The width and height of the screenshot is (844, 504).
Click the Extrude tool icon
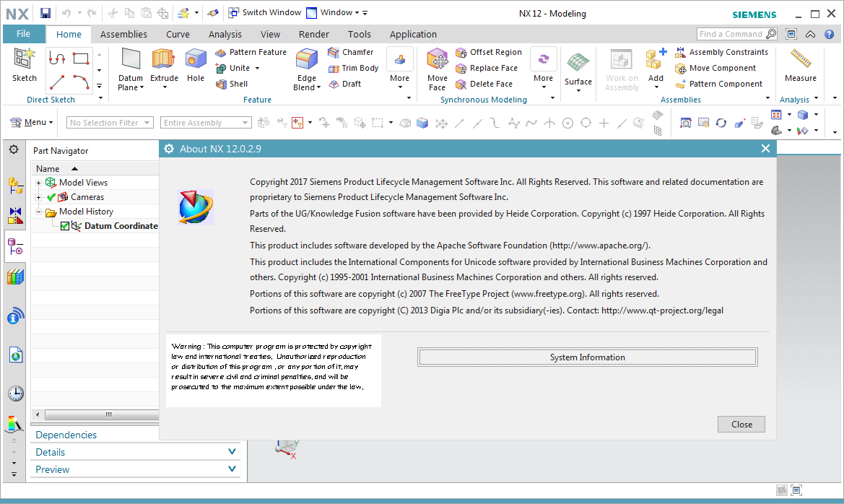point(164,58)
